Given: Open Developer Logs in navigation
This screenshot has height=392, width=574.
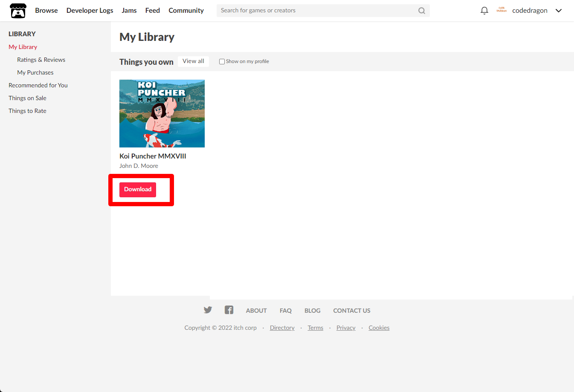Looking at the screenshot, I should pos(90,11).
